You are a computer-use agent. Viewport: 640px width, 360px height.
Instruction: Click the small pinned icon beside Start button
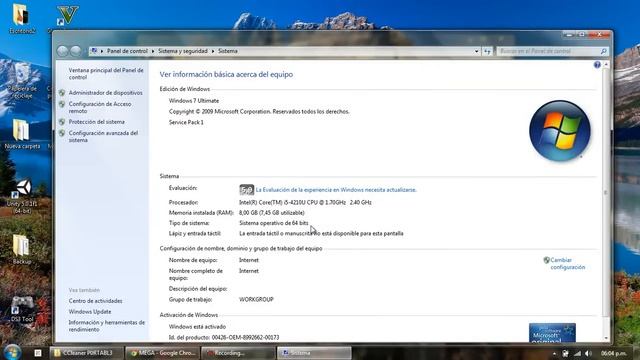coord(38,353)
